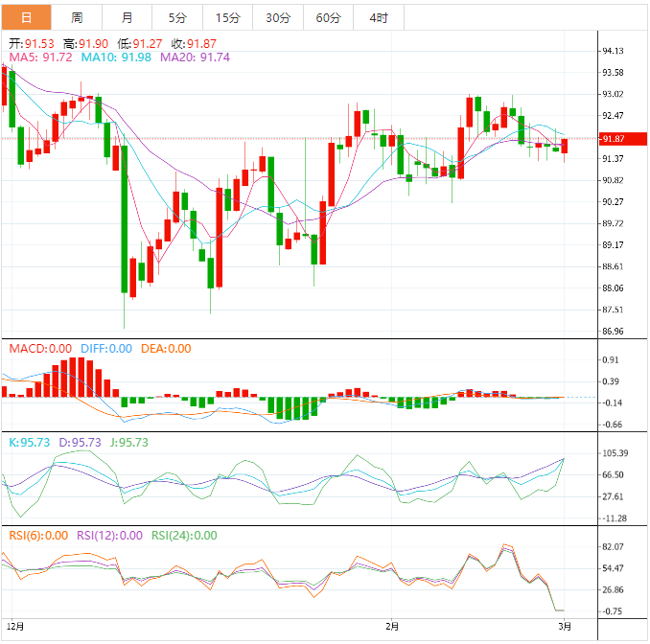Click the MA5: 91.72 indicator label
This screenshot has height=644, width=650.
tap(40, 57)
